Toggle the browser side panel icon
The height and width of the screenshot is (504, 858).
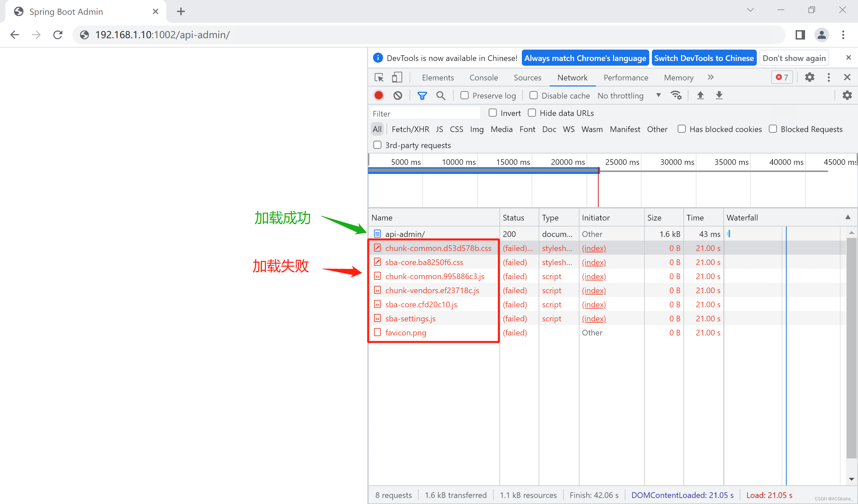tap(800, 35)
